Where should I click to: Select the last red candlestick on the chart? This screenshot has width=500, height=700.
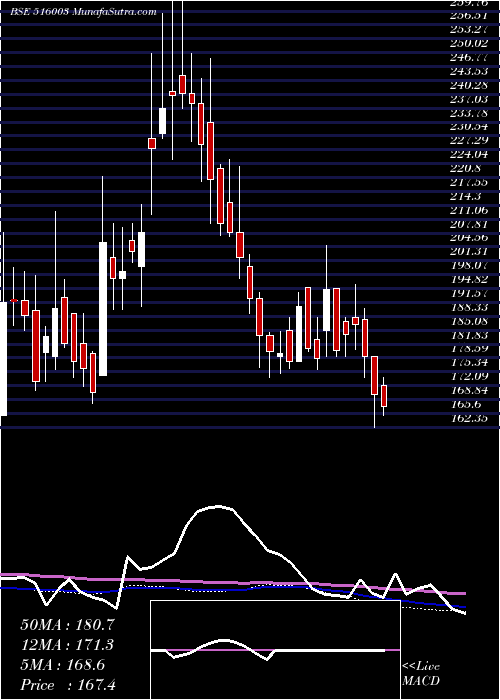point(383,396)
